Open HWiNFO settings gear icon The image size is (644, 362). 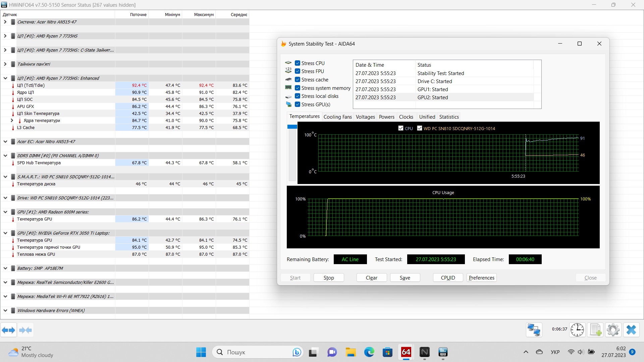[x=613, y=330]
